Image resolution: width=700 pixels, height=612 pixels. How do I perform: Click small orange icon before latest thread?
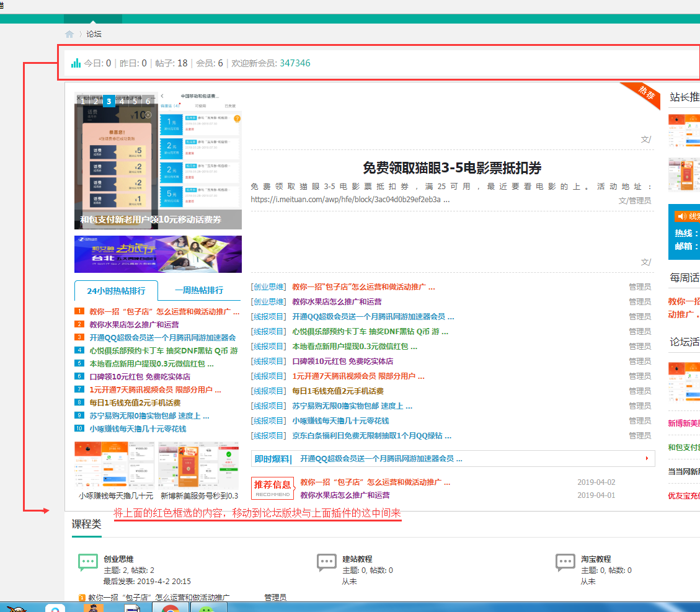point(82,598)
